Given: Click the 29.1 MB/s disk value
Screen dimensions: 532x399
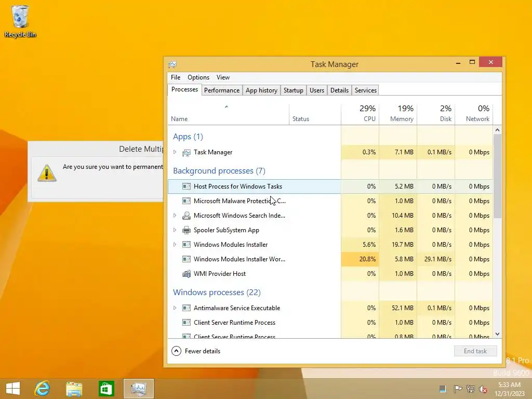Looking at the screenshot, I should [437, 259].
